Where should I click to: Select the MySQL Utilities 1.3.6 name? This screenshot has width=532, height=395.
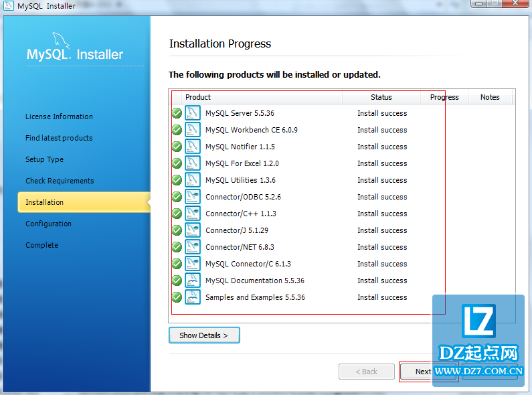pos(240,180)
